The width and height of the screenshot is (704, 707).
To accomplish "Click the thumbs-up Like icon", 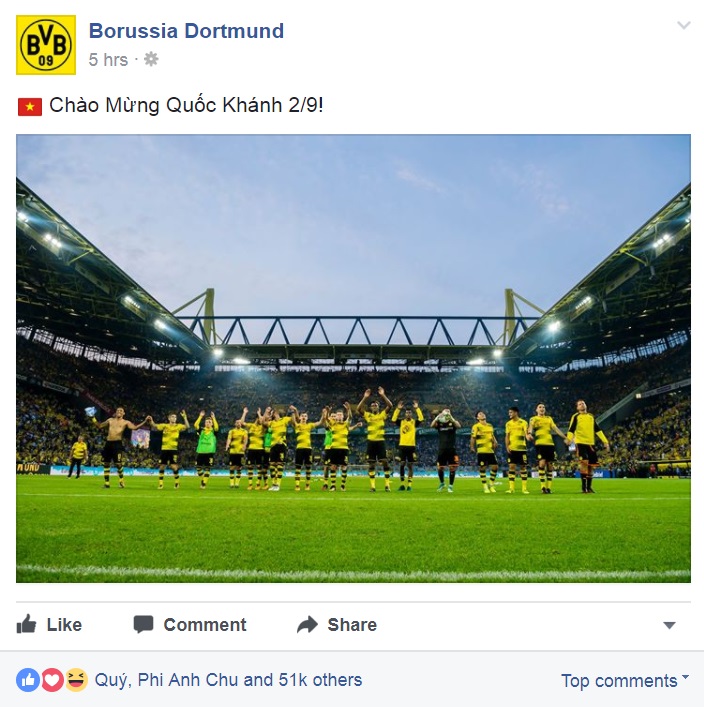I will point(26,624).
